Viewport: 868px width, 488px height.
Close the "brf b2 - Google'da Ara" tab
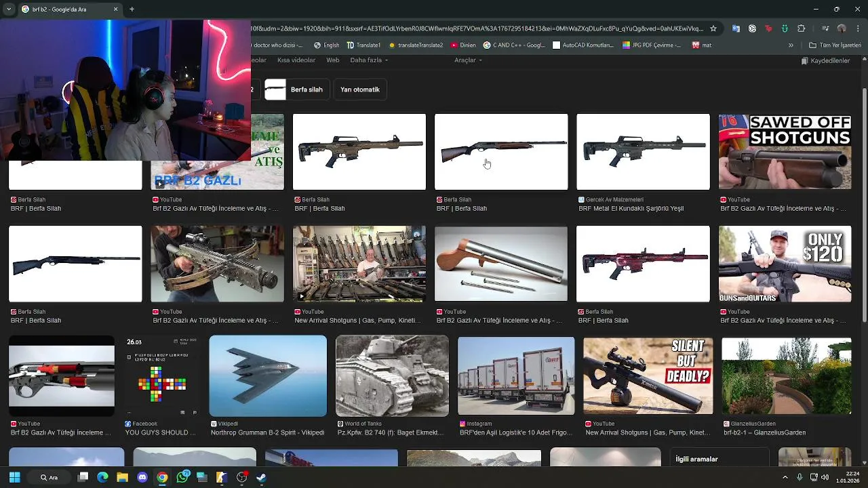[115, 9]
